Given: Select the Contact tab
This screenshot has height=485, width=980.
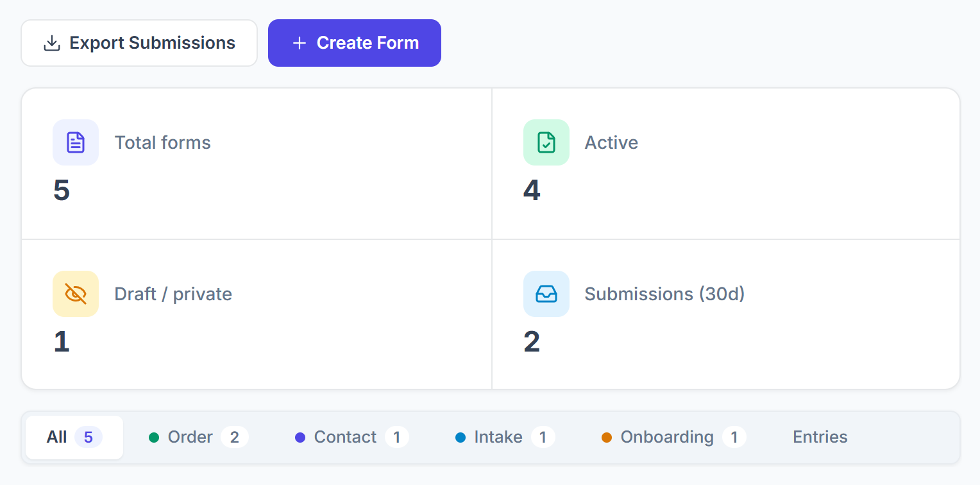Looking at the screenshot, I should (x=352, y=438).
